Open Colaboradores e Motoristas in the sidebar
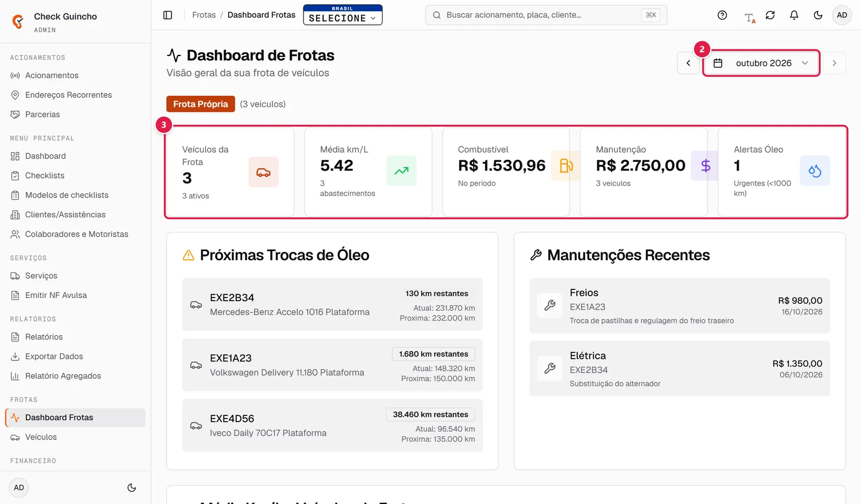The image size is (861, 504). [75, 235]
